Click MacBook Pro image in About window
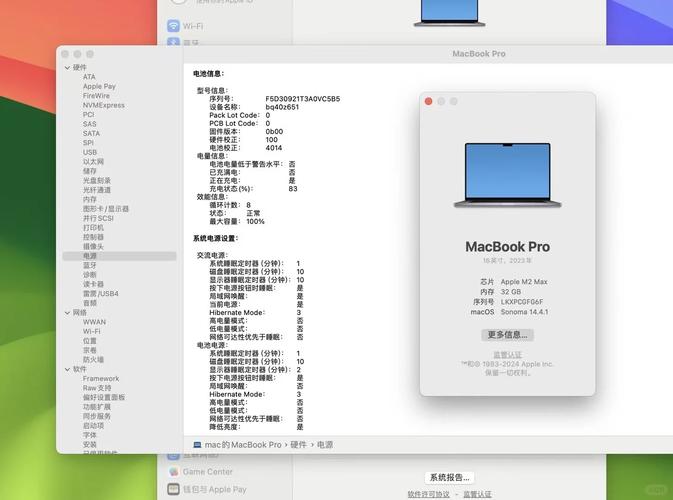Viewport: 673px width, 500px height. (507, 175)
